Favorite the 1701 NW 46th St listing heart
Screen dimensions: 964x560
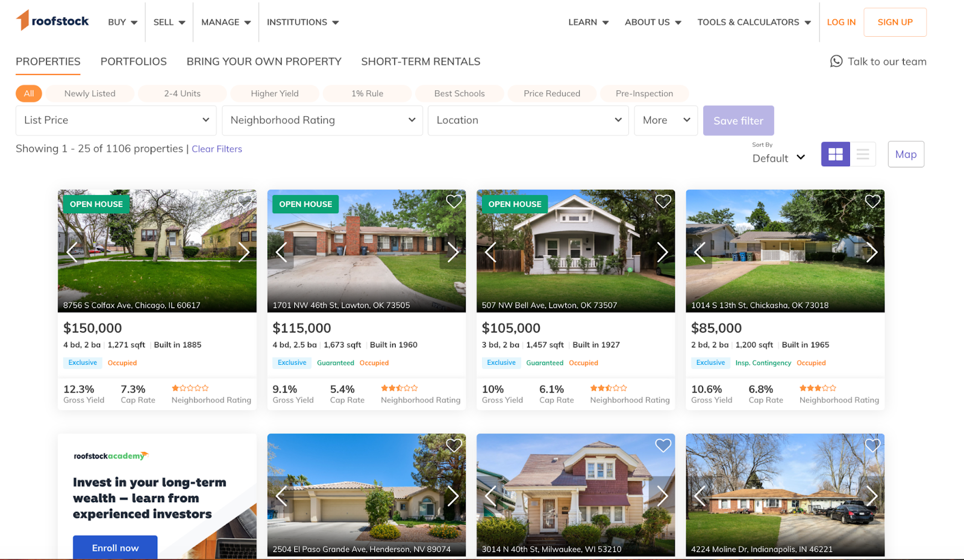point(454,202)
